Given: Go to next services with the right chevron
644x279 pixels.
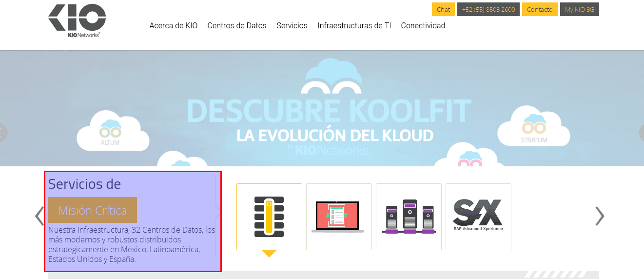Looking at the screenshot, I should point(600,216).
